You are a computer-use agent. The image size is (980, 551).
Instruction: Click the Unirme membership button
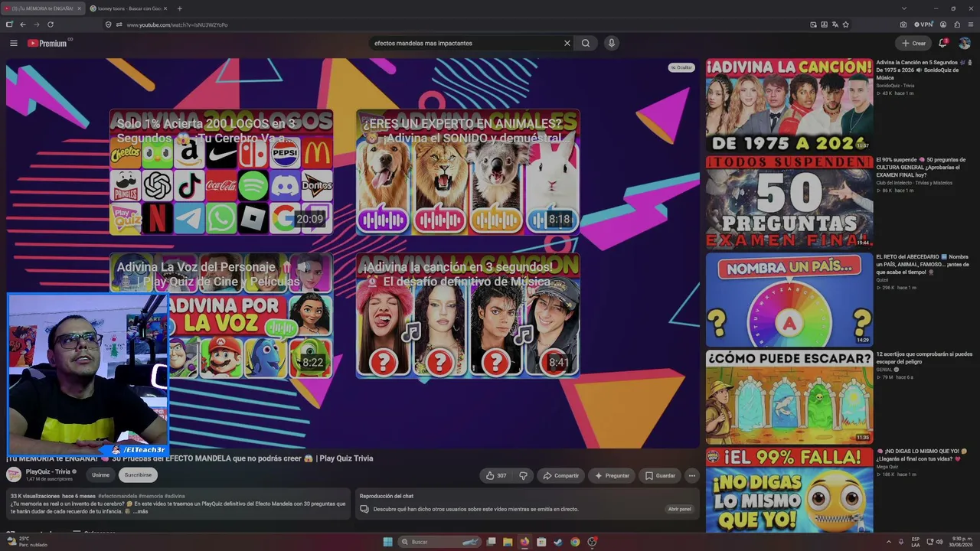(101, 474)
